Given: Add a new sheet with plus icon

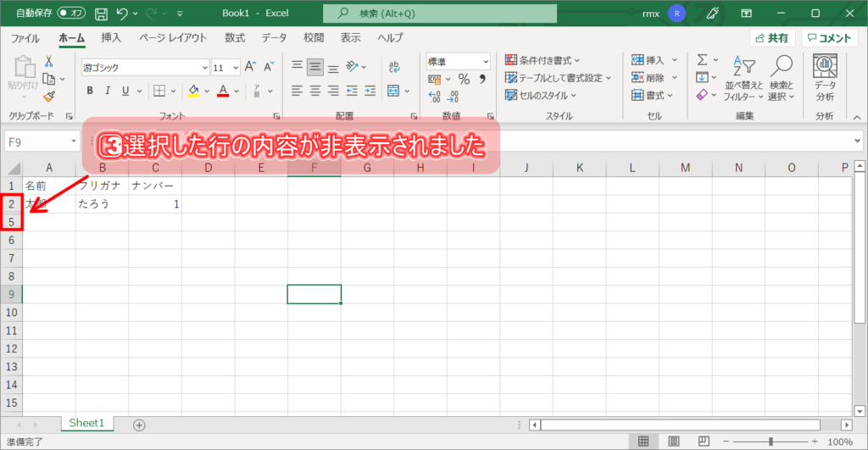Looking at the screenshot, I should pyautogui.click(x=139, y=425).
